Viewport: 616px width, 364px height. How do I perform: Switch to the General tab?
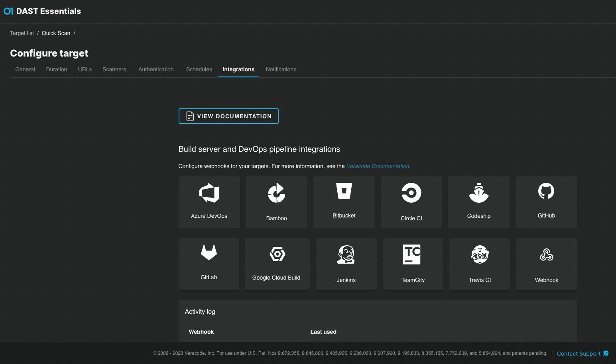(x=25, y=69)
